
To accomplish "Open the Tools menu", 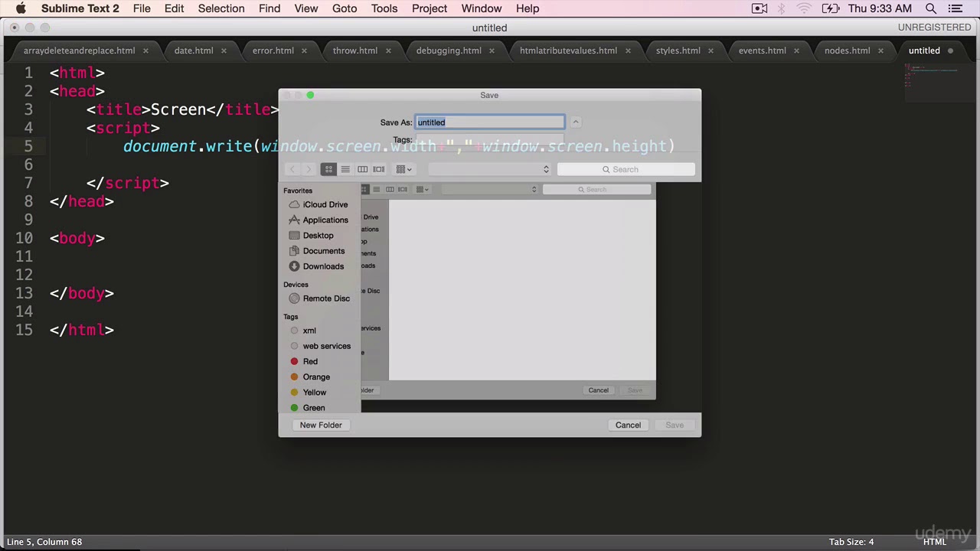I will click(x=384, y=8).
